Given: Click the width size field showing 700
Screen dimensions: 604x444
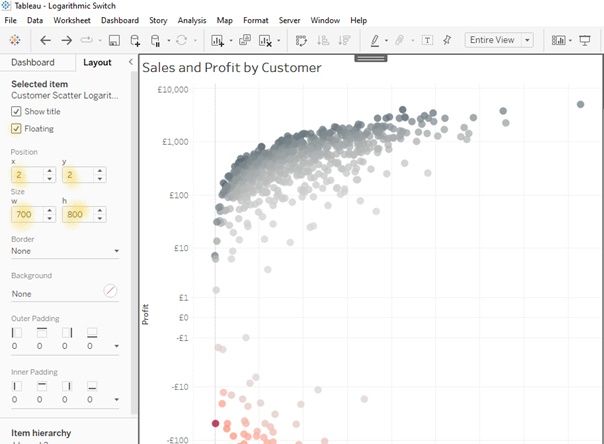Looking at the screenshot, I should click(x=28, y=214).
